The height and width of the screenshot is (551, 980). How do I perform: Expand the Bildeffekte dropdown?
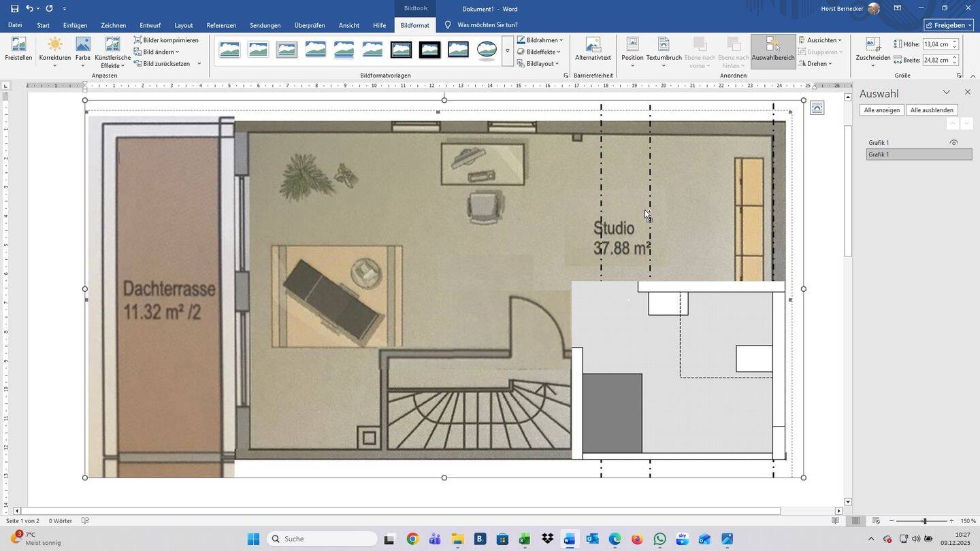(x=542, y=52)
